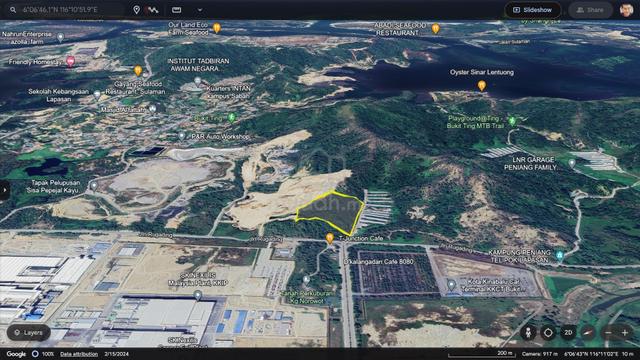Open the NahrunEnterprise azolla farm marker
This screenshot has height=360, width=640.
tap(60, 38)
